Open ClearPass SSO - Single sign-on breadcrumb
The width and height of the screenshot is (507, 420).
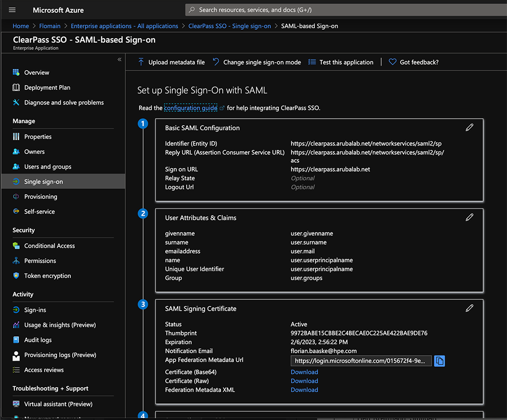(230, 26)
